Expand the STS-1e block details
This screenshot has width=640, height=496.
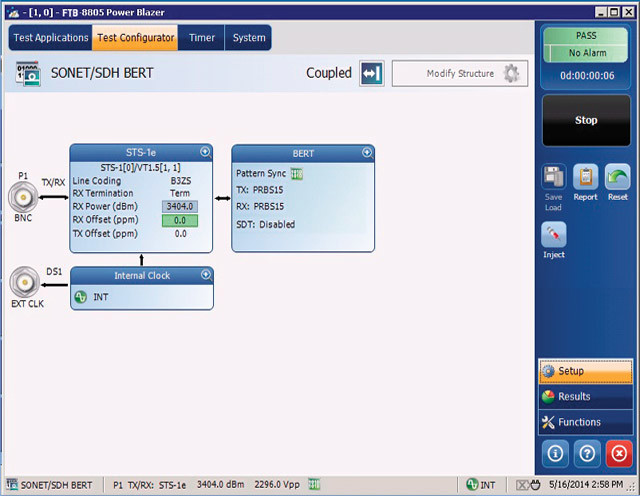pos(205,152)
